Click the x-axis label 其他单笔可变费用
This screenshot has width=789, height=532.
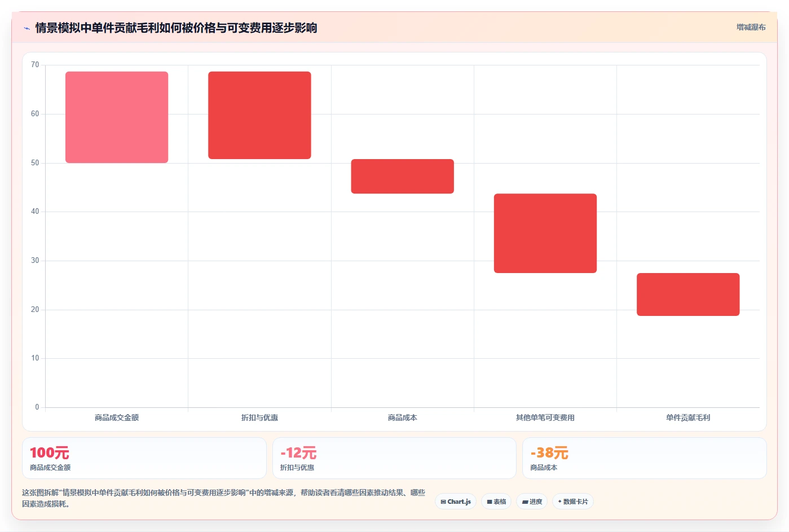point(545,417)
